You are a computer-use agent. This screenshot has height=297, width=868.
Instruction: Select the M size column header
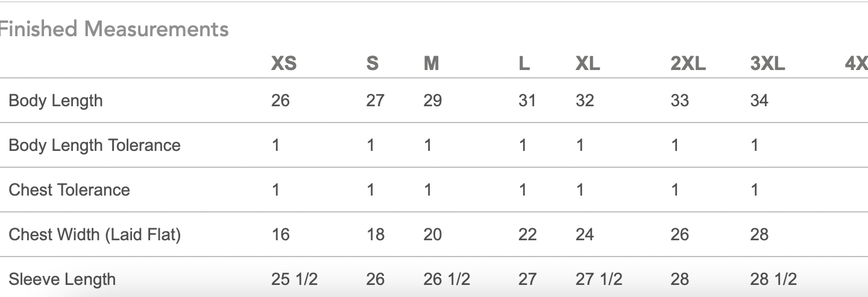point(431,63)
